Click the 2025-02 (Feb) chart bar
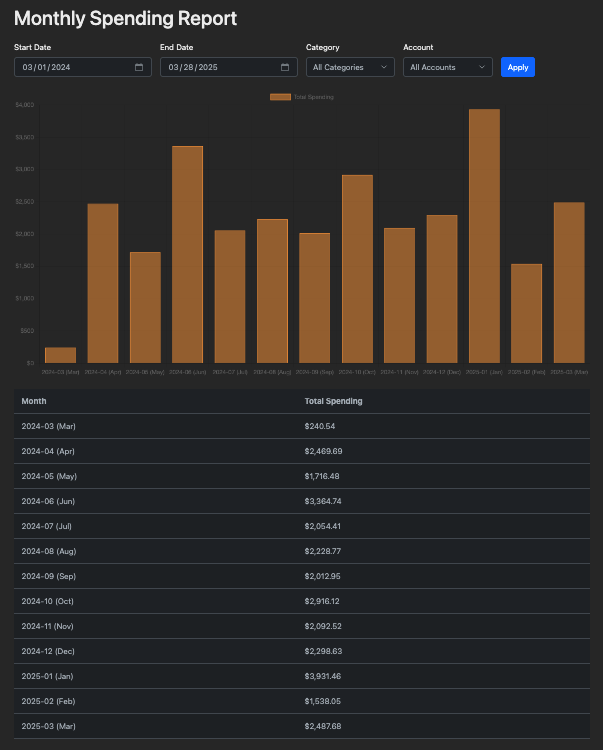 (526, 313)
